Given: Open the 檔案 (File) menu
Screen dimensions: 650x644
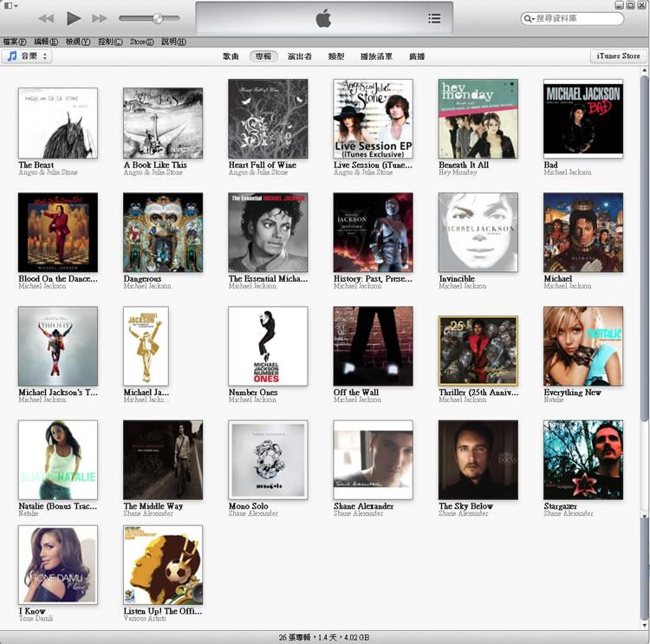Looking at the screenshot, I should coord(15,42).
